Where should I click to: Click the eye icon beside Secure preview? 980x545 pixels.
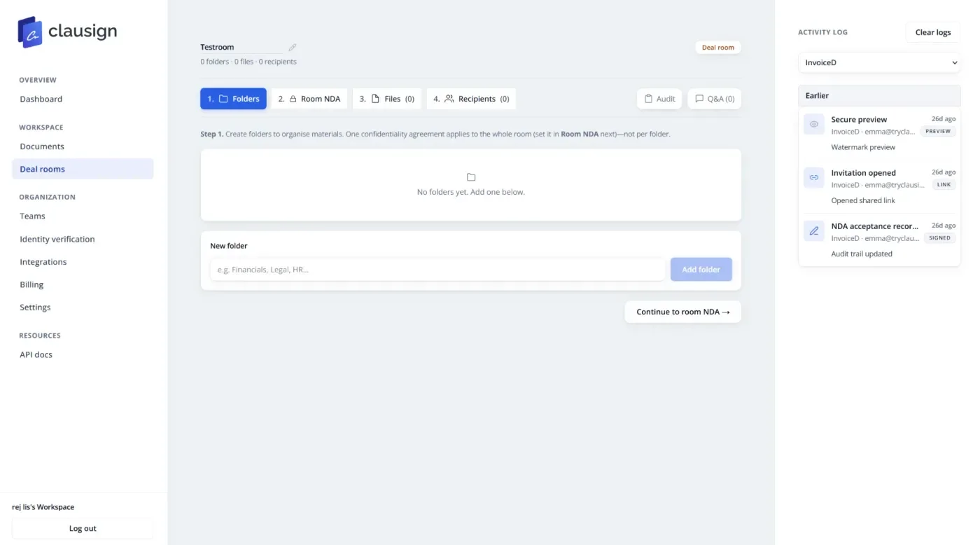814,124
